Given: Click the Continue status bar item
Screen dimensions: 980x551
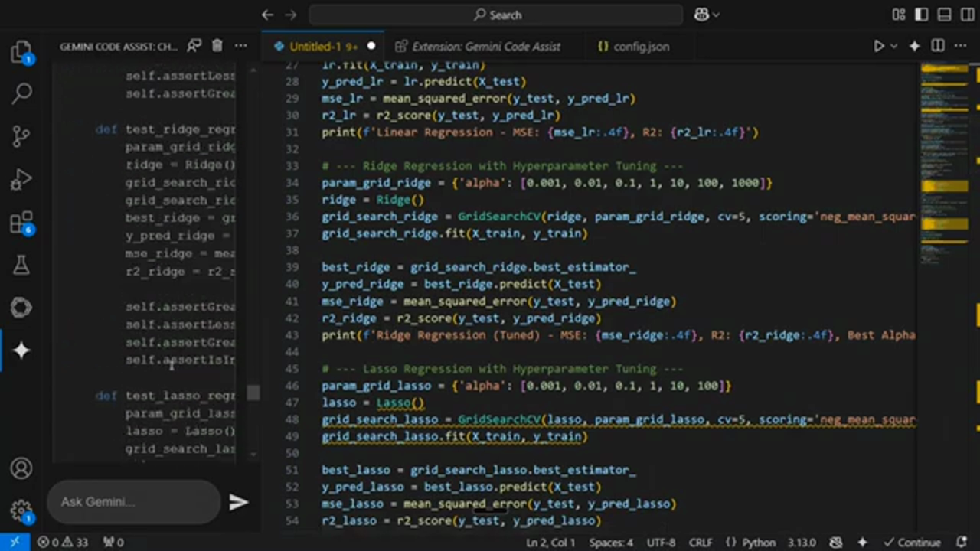Looking at the screenshot, I should pyautogui.click(x=911, y=543).
